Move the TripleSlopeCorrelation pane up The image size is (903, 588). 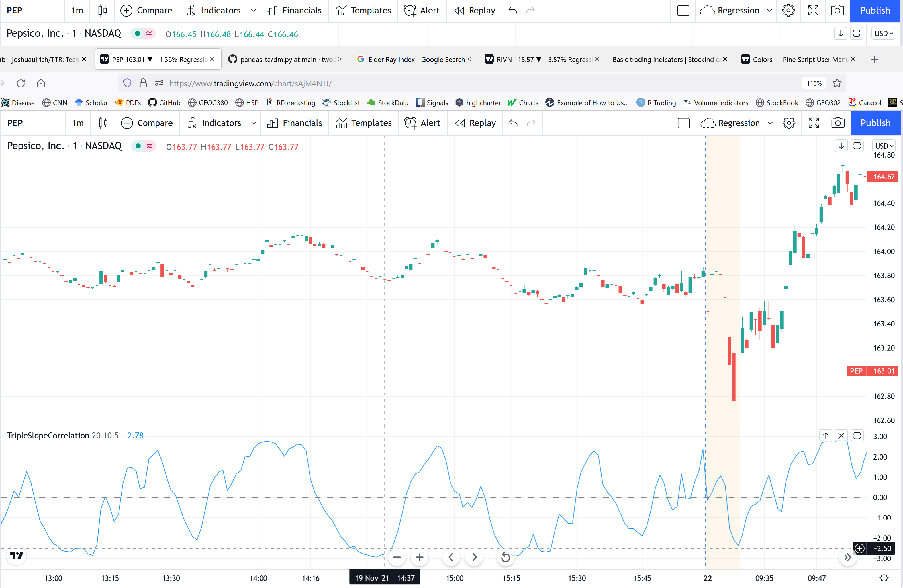pyautogui.click(x=826, y=436)
